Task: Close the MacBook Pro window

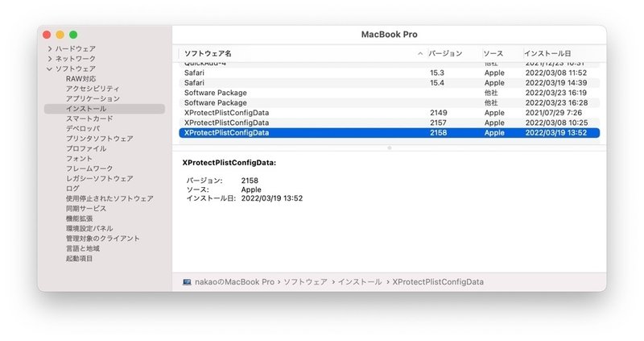Action: point(47,35)
